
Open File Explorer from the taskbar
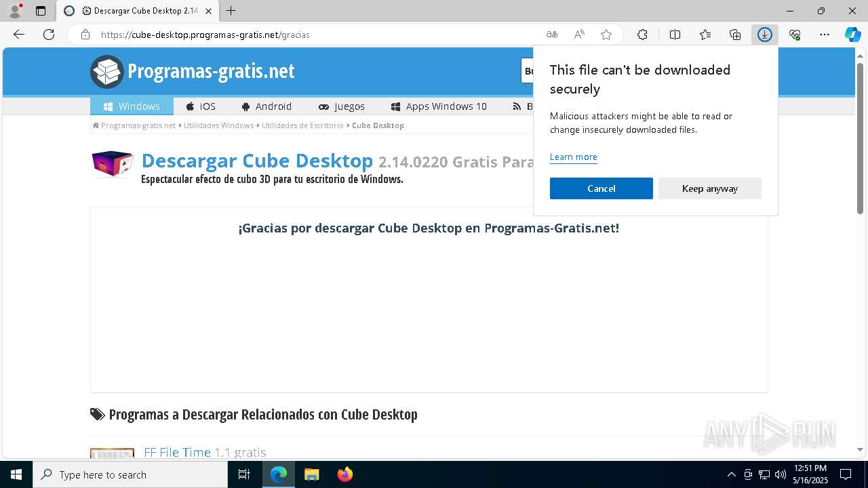(x=311, y=474)
